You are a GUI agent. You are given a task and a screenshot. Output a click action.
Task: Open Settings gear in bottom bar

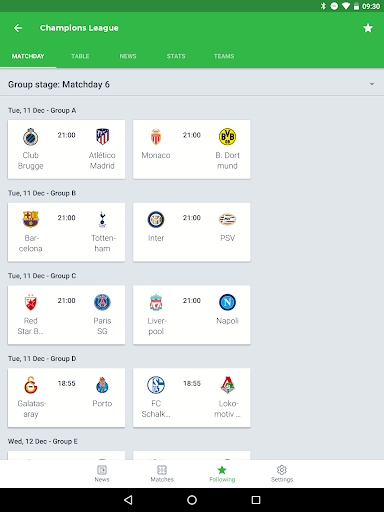282,474
